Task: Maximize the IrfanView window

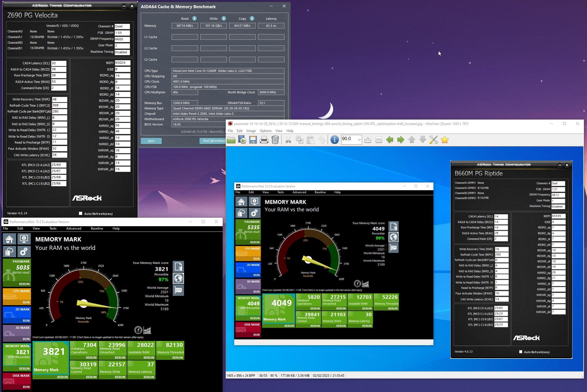Action: (564, 124)
